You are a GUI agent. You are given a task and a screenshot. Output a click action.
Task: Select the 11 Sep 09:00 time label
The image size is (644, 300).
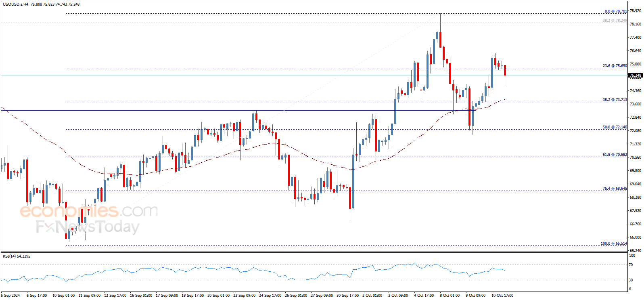click(89, 296)
